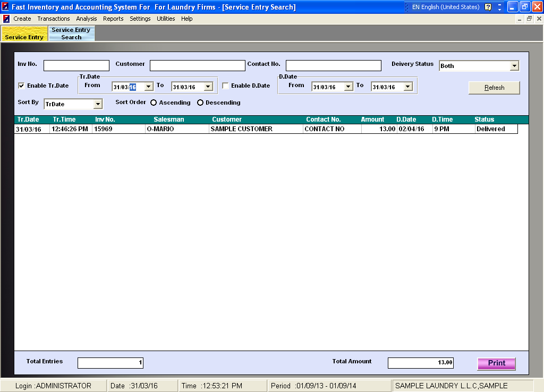Restore the inner document window
The width and height of the screenshot is (544, 392).
(529, 19)
